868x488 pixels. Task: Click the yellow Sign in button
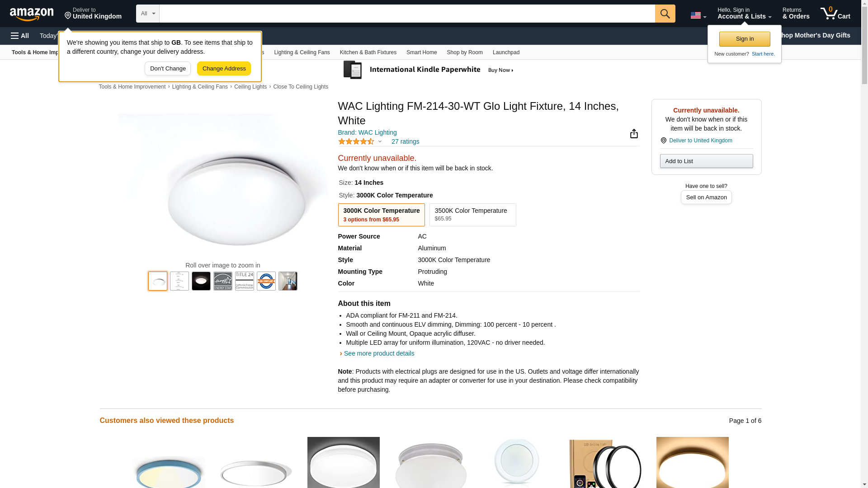(745, 39)
